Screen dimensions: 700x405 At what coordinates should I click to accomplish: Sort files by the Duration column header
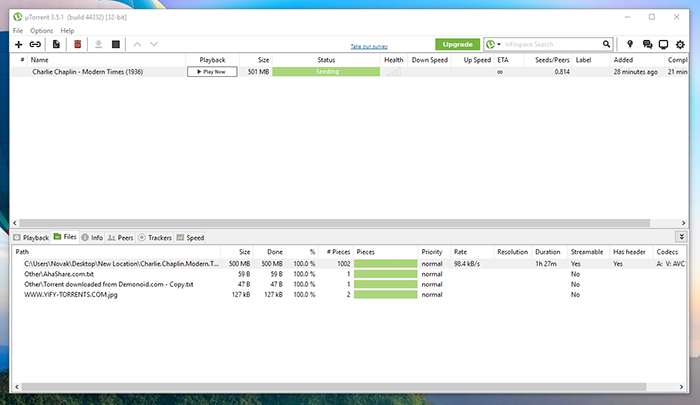click(549, 252)
